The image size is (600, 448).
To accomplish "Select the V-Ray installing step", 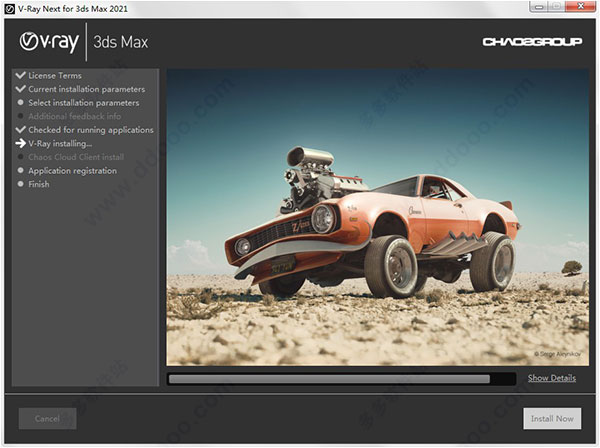I will pos(60,144).
